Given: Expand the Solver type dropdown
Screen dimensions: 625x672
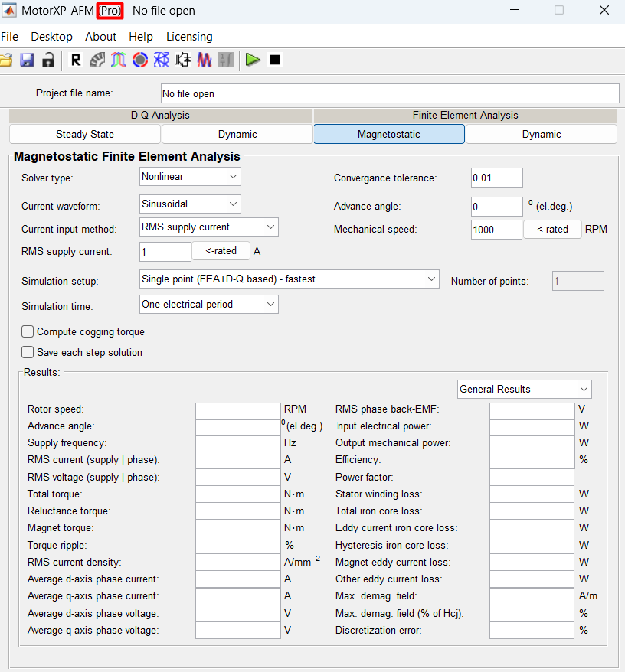Looking at the screenshot, I should point(190,177).
